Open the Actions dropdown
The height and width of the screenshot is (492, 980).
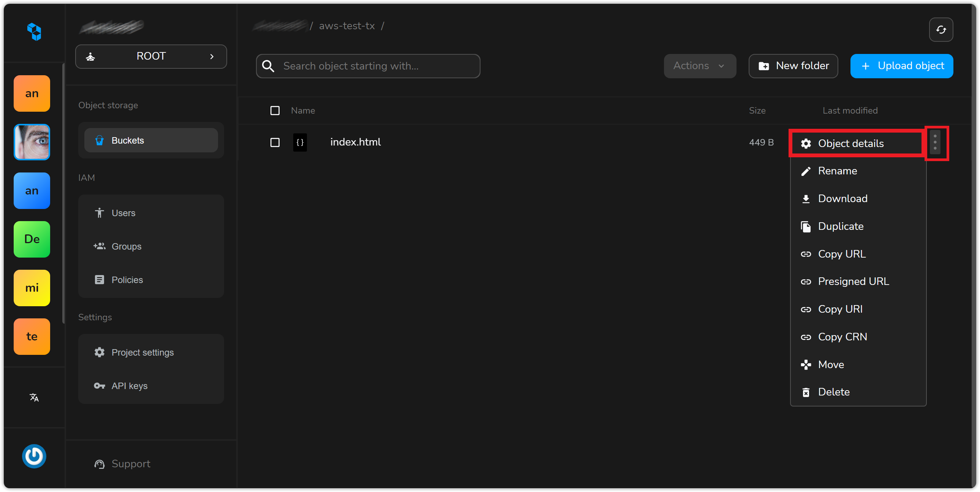click(x=699, y=66)
